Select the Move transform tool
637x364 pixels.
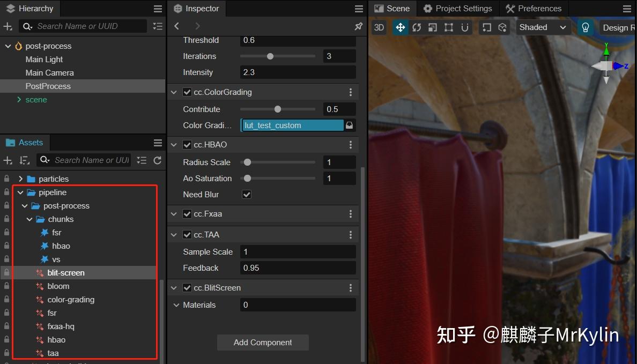[400, 27]
